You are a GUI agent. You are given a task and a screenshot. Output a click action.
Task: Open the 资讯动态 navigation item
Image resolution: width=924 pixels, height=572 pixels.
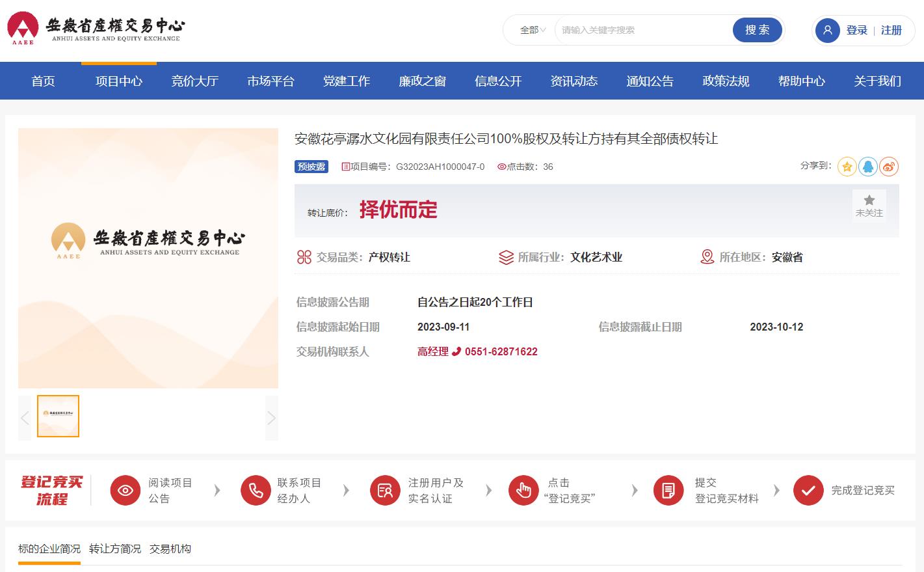[x=574, y=81]
